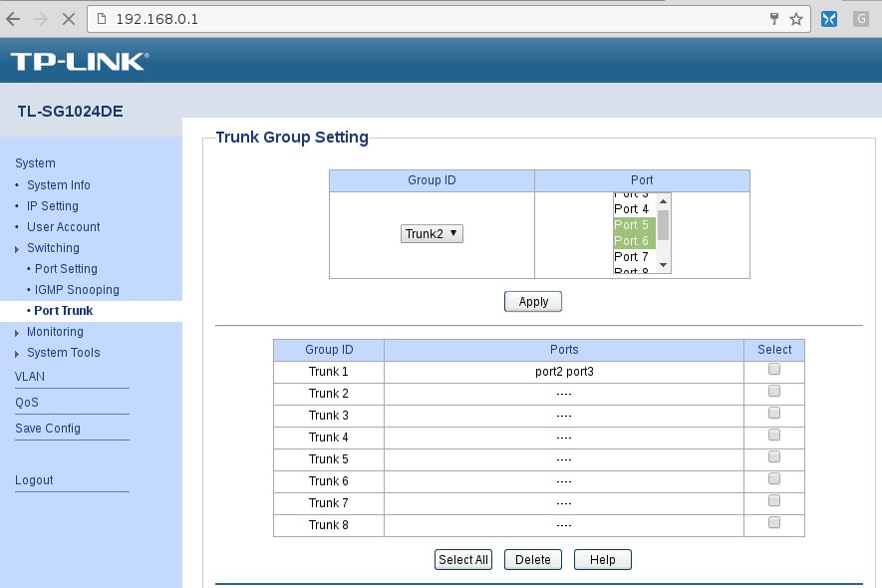Expand the System Tools section
This screenshot has width=882, height=588.
[63, 353]
